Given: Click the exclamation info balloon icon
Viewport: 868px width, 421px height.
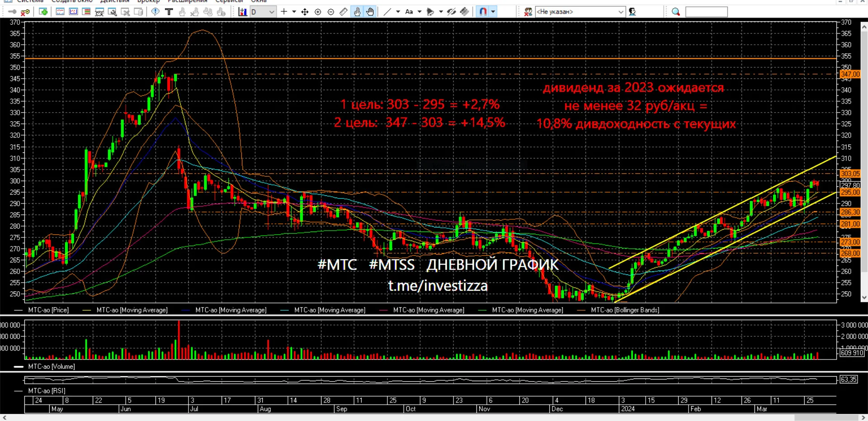Looking at the screenshot, I should (x=155, y=12).
